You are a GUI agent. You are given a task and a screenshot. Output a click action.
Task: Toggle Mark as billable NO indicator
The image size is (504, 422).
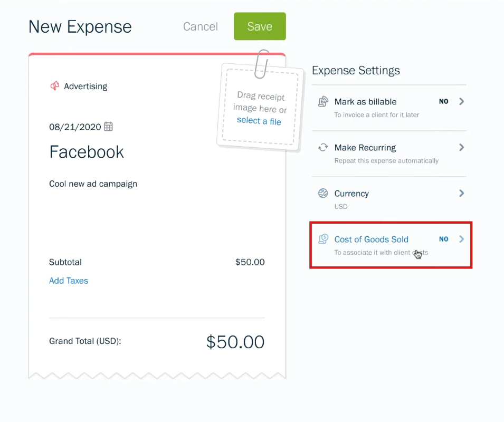(443, 101)
